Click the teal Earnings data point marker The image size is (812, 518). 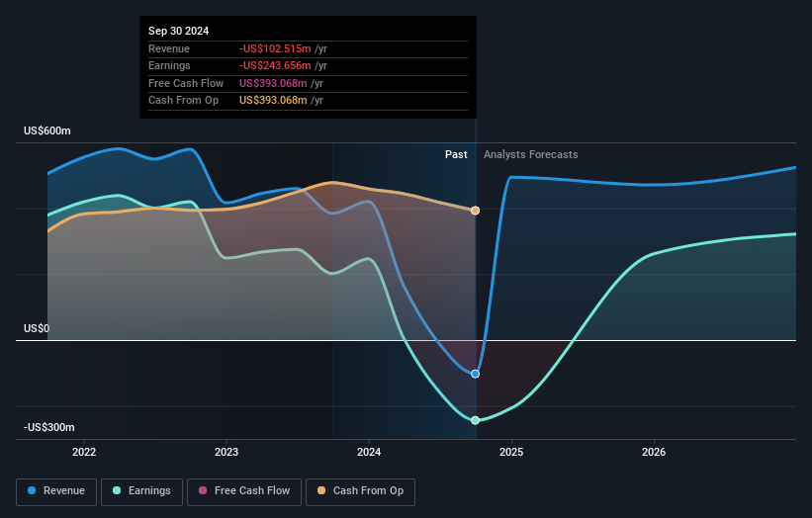coord(475,420)
